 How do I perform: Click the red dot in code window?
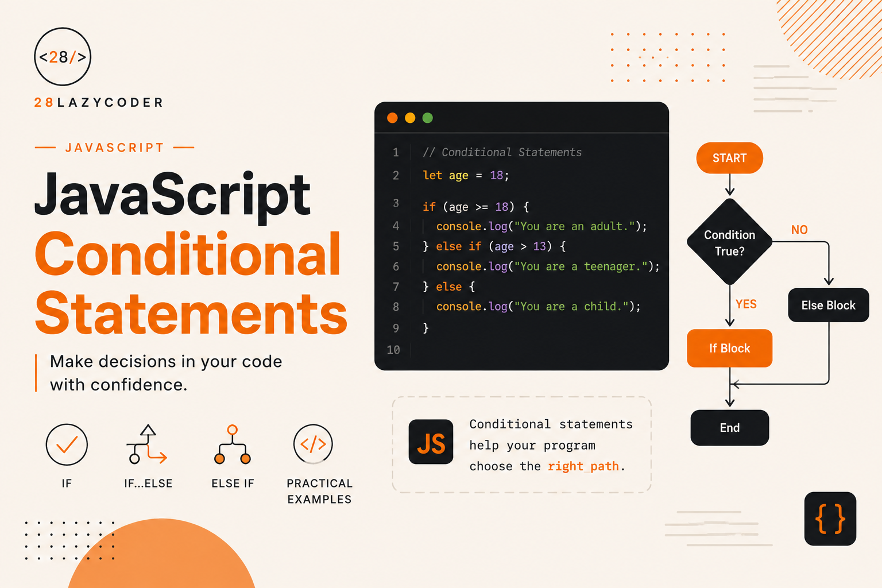pyautogui.click(x=392, y=118)
